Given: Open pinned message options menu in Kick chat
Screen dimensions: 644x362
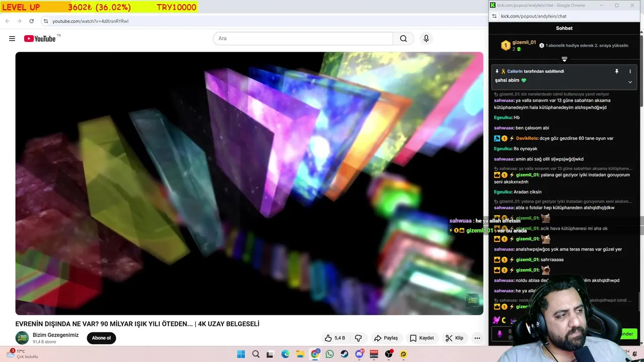Looking at the screenshot, I should point(629,71).
